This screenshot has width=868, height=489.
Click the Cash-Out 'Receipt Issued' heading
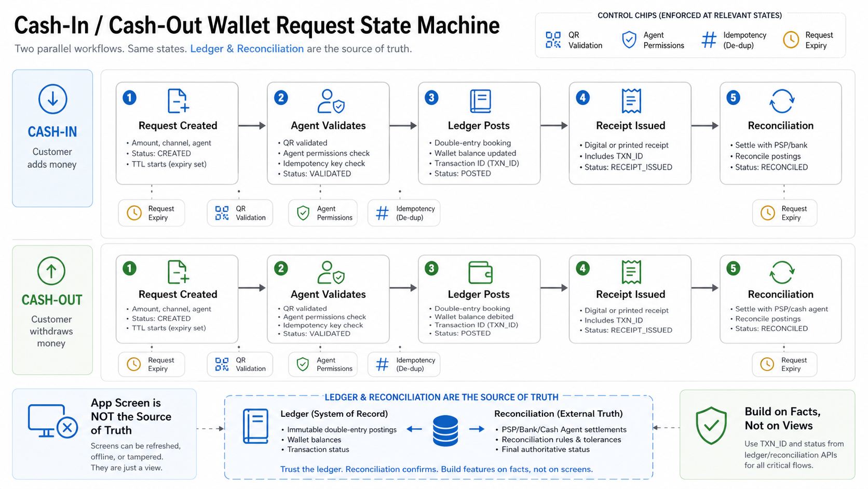click(x=631, y=295)
